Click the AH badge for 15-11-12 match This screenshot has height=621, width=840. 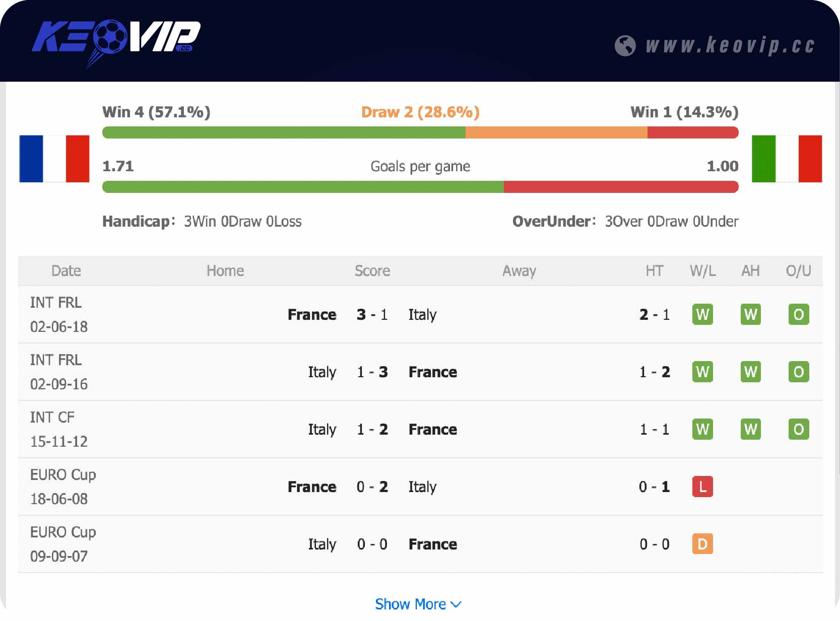750,430
